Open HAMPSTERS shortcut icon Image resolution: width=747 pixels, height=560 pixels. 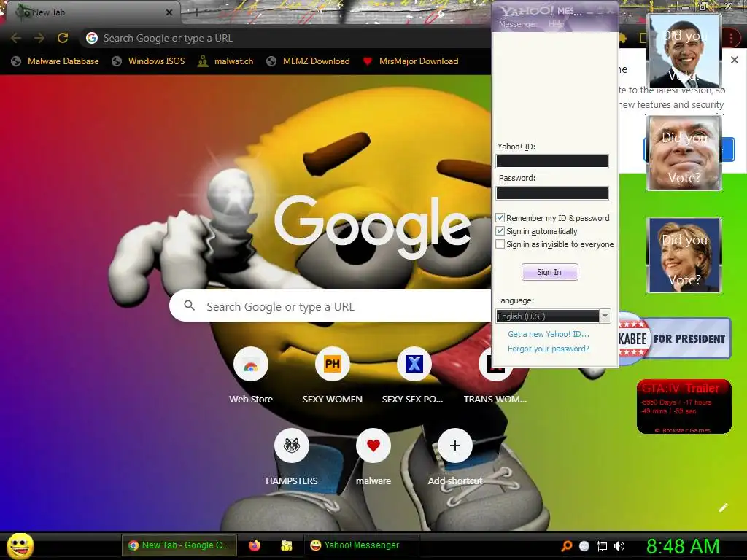point(292,446)
